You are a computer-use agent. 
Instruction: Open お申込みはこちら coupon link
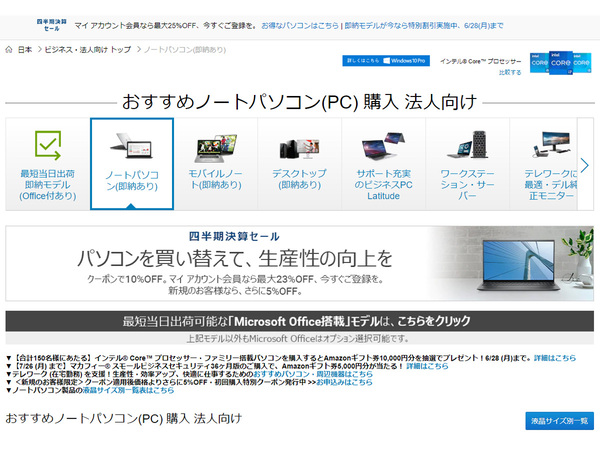point(344,382)
